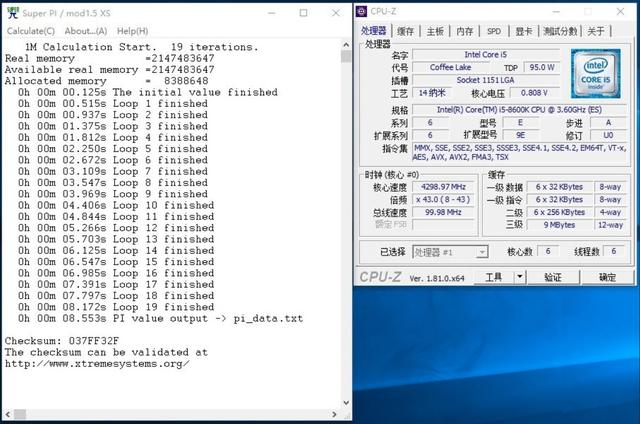Click the instruction set list MMX, SSE text
The width and height of the screenshot is (640, 424).
pyautogui.click(x=519, y=152)
